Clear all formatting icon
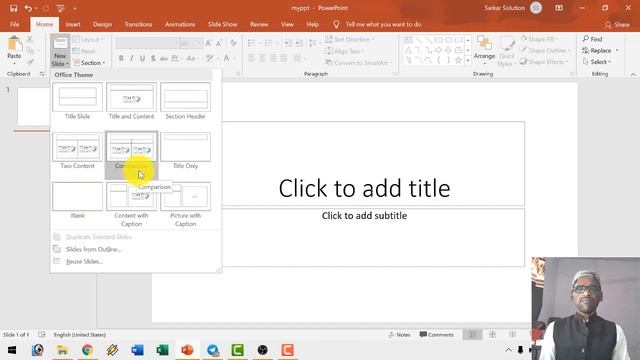The width and height of the screenshot is (640, 360). [233, 43]
